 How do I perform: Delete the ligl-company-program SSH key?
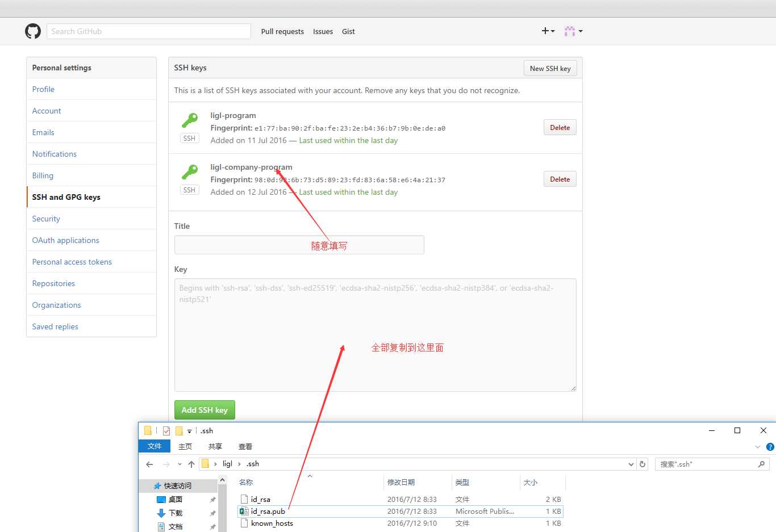tap(560, 179)
